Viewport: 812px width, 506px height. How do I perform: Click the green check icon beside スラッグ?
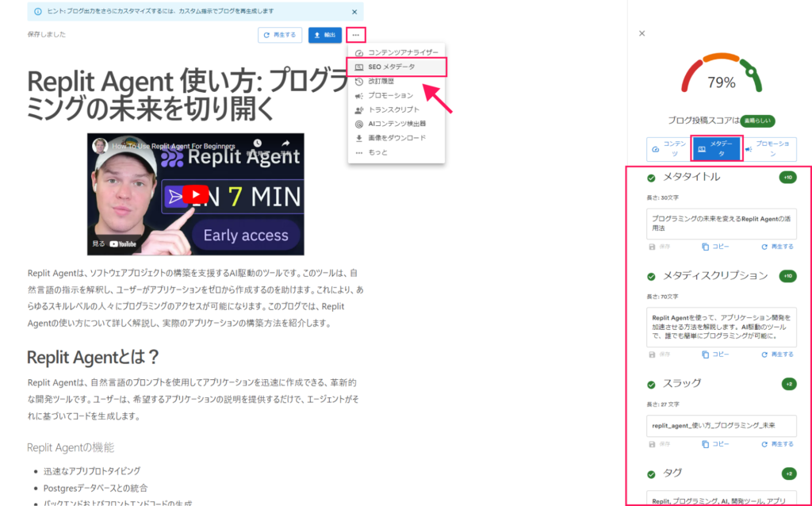pyautogui.click(x=652, y=385)
